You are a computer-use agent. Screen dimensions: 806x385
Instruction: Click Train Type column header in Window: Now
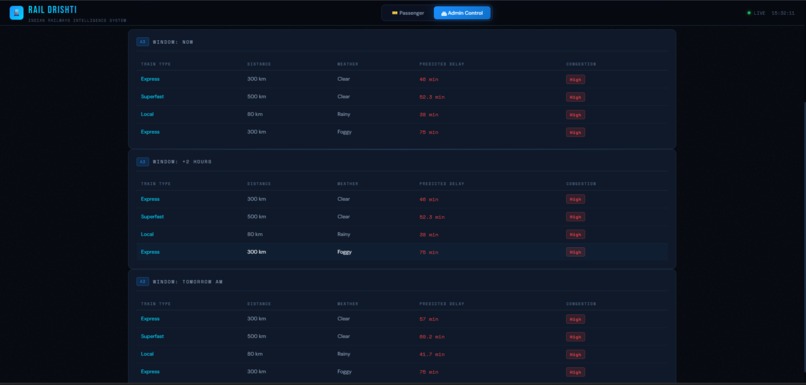[156, 64]
